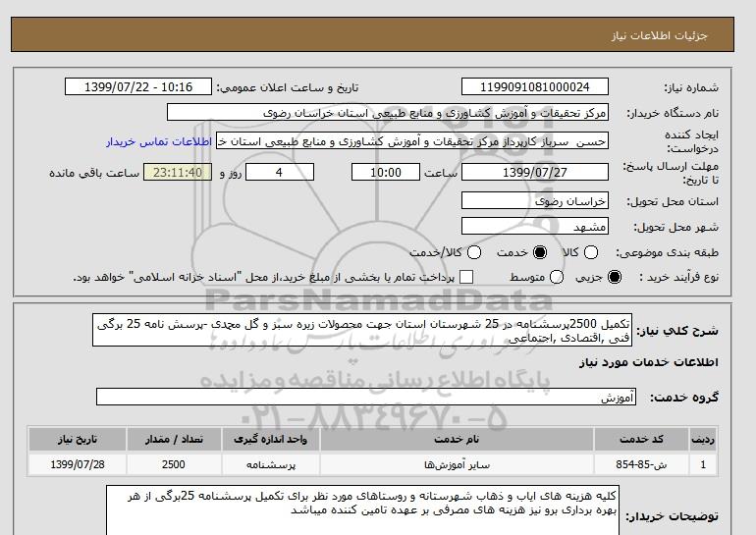Click the deadline time field 10:00

[386, 172]
